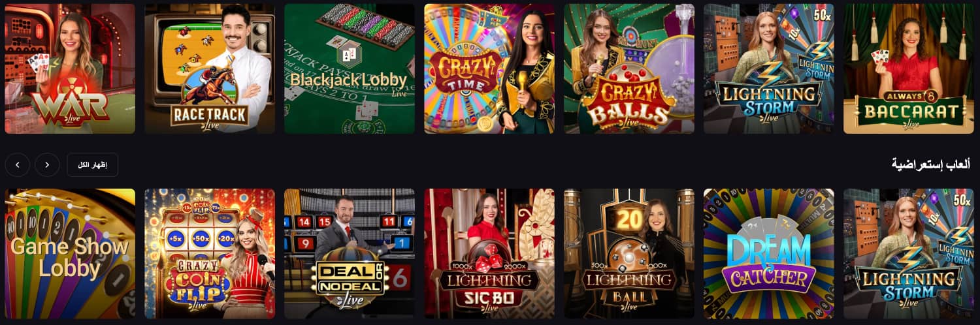This screenshot has height=325, width=980.
Task: Open Deal or No Deal Live
Action: [350, 254]
